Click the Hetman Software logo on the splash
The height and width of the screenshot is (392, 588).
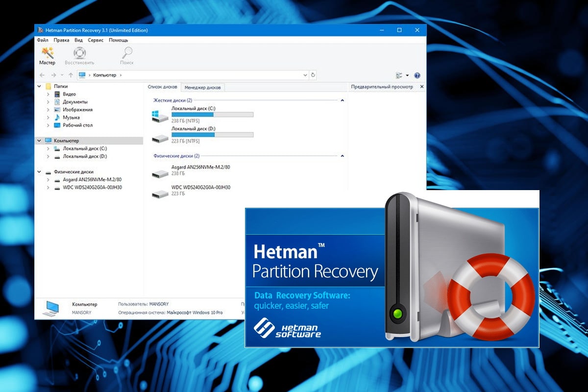tap(288, 328)
